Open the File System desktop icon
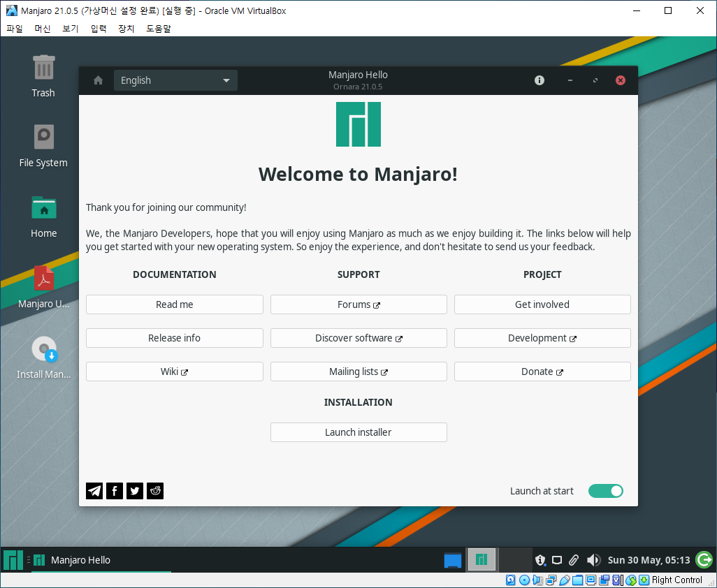717x588 pixels. coord(43,146)
